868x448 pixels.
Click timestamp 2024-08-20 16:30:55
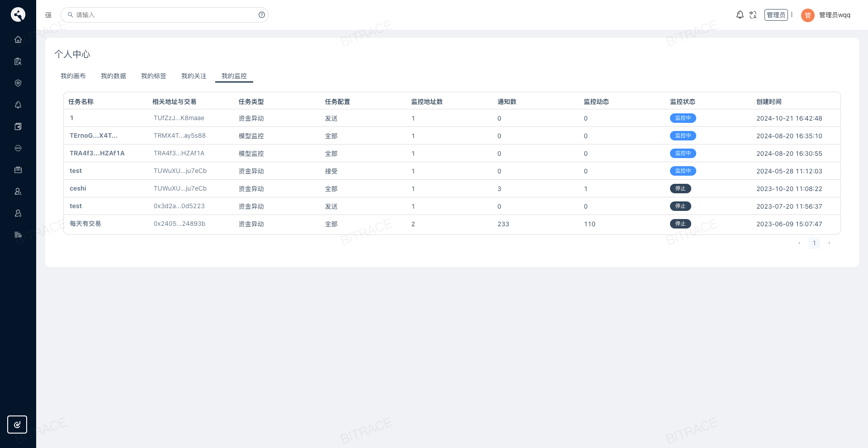coord(789,154)
